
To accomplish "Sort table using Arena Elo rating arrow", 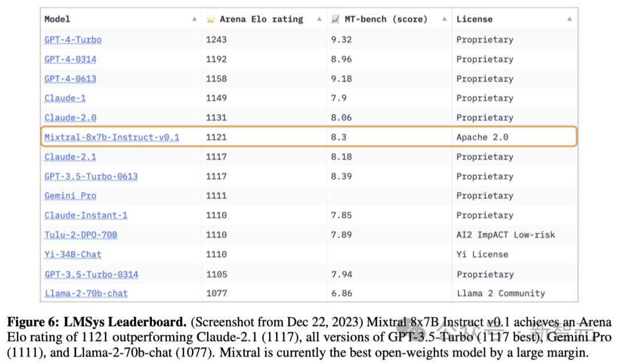I will (x=319, y=19).
